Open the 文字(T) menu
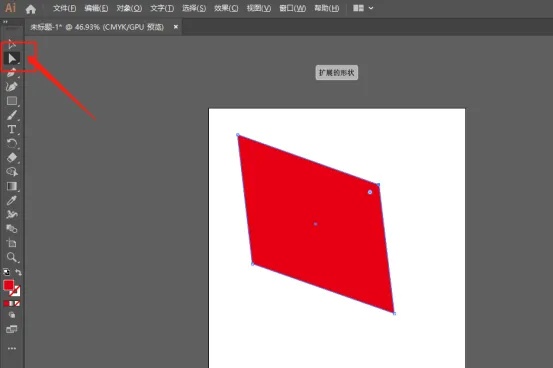Screen dimensions: 553x368 162,8
